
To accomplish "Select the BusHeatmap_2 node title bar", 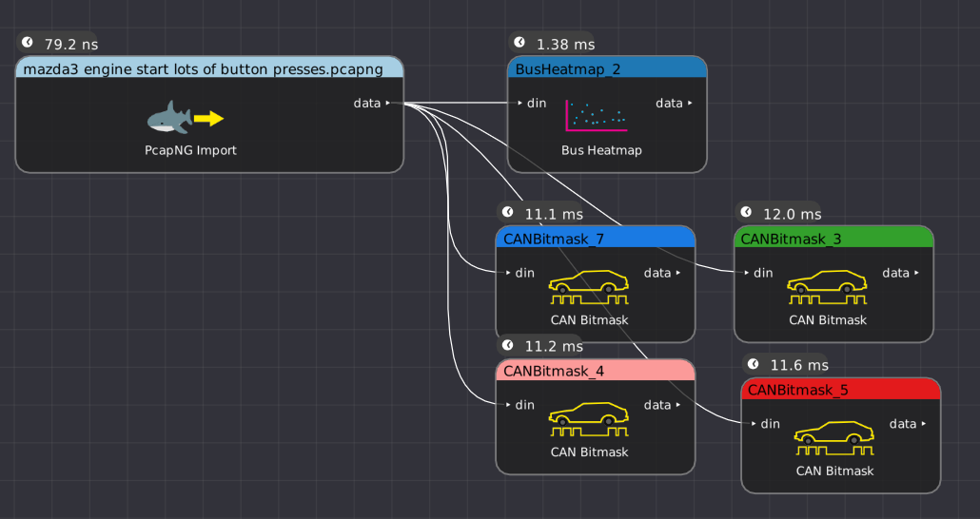I will (x=607, y=67).
